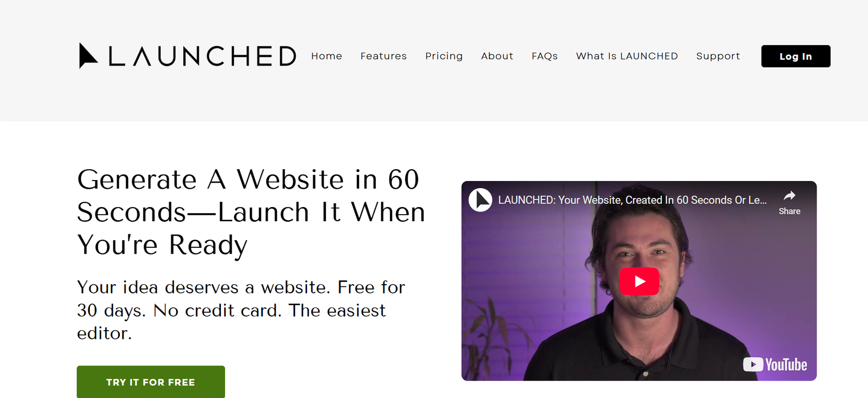Open the Pricing navigation link
Screen dimensions: 868x398
tap(444, 56)
